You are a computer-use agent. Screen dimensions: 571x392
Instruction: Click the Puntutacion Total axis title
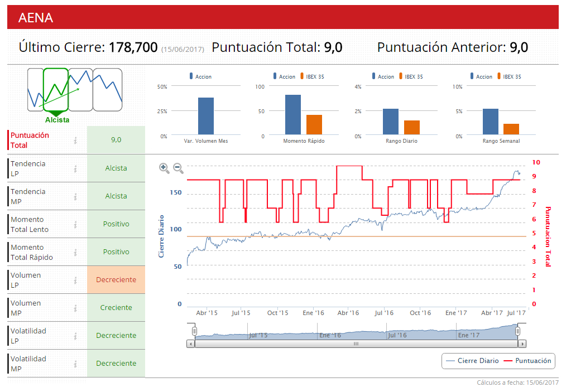coord(548,237)
